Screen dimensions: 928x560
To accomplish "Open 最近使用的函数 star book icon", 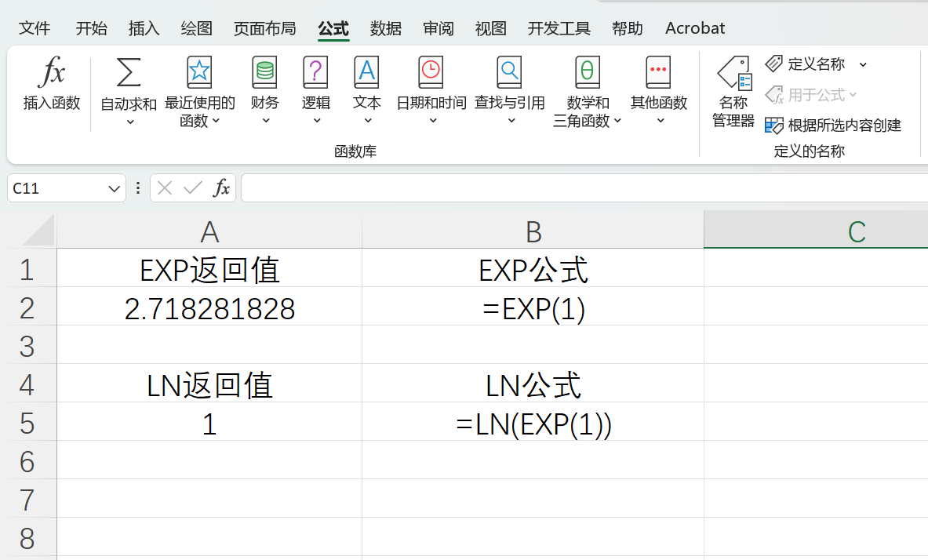I will coord(199,72).
